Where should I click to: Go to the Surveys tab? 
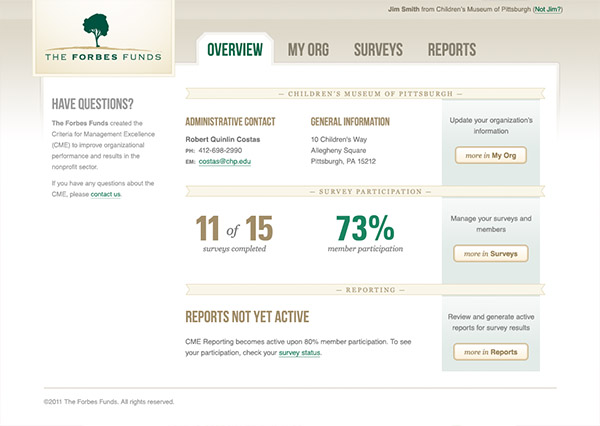pyautogui.click(x=378, y=49)
